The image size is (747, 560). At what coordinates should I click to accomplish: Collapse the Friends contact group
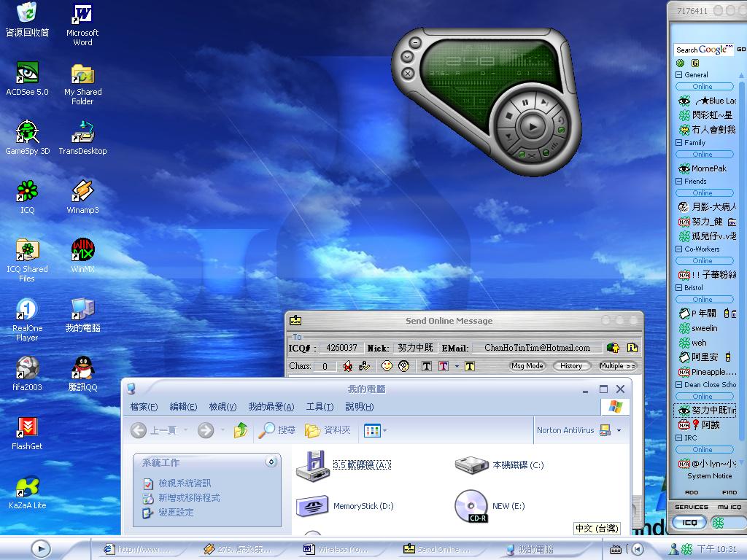(679, 182)
